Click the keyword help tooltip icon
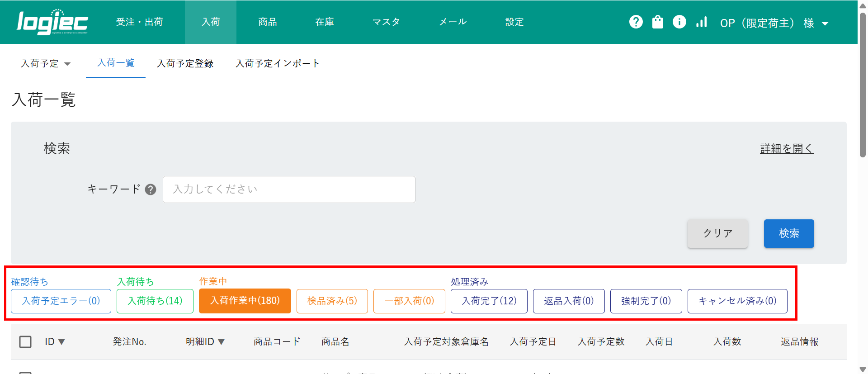The image size is (868, 374). click(151, 189)
